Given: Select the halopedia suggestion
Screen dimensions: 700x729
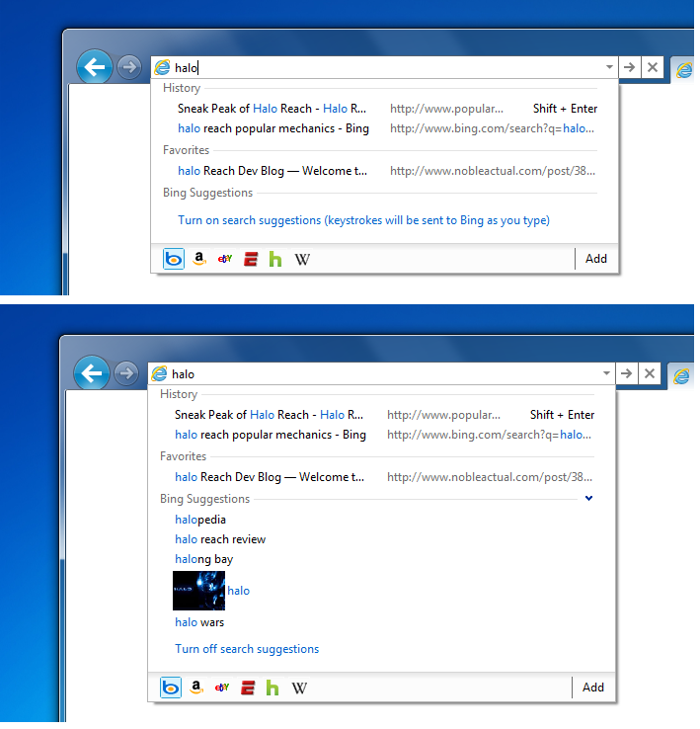Looking at the screenshot, I should (x=200, y=520).
